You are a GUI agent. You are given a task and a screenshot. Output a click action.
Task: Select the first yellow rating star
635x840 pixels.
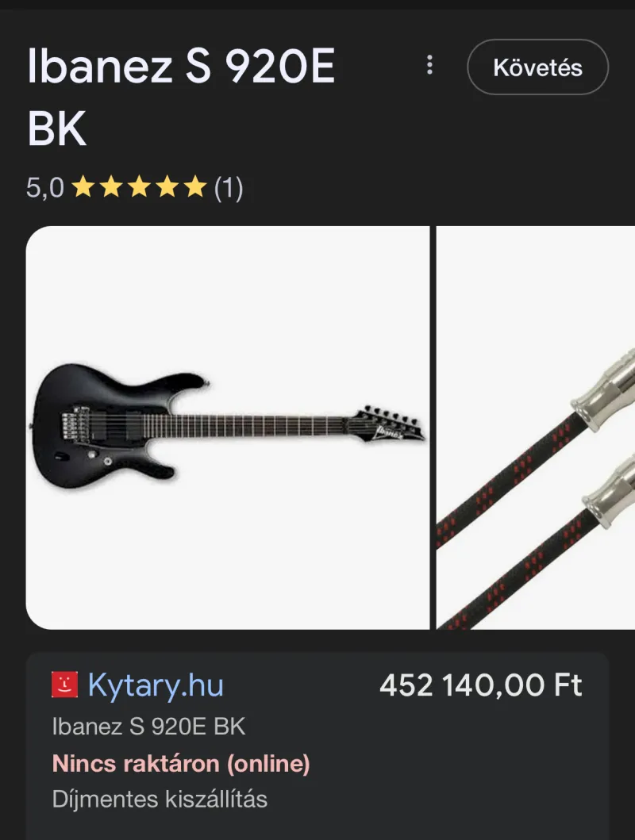click(x=83, y=187)
